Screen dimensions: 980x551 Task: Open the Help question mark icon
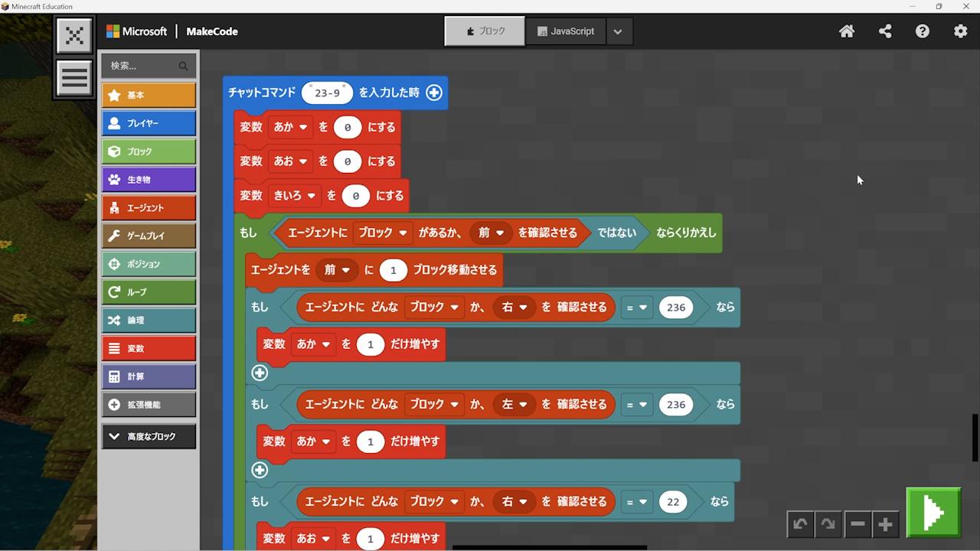[923, 31]
